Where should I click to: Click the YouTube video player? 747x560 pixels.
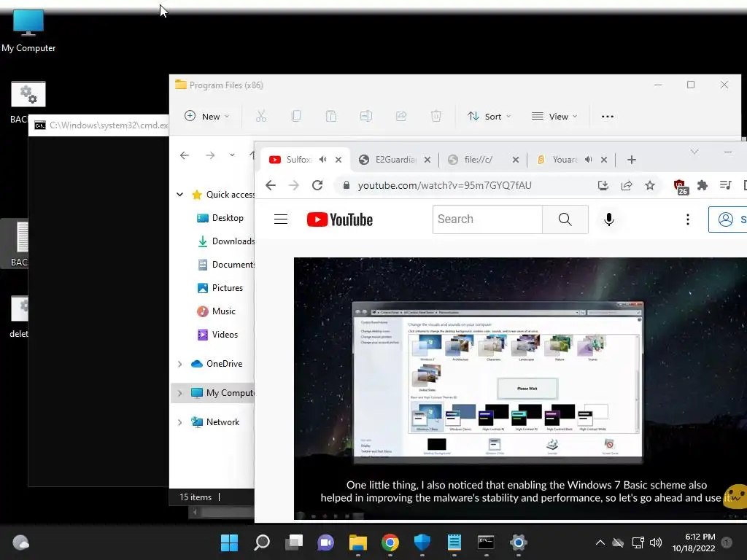[520, 388]
